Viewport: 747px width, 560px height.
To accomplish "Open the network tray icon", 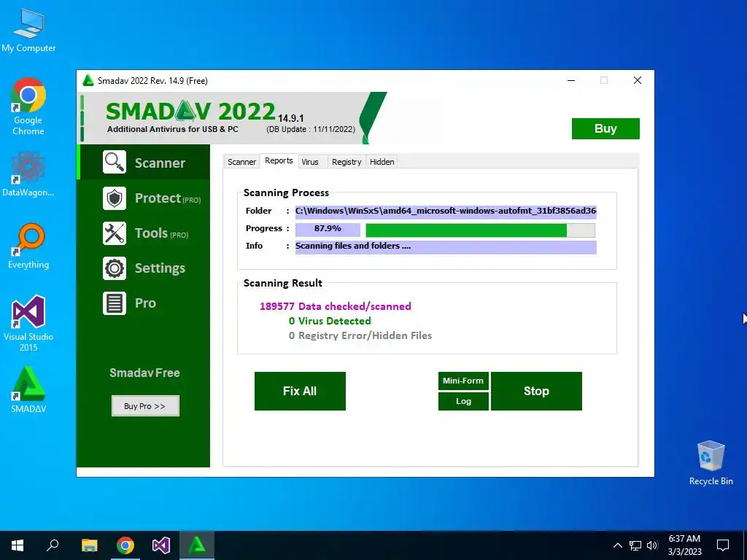I will pyautogui.click(x=635, y=545).
